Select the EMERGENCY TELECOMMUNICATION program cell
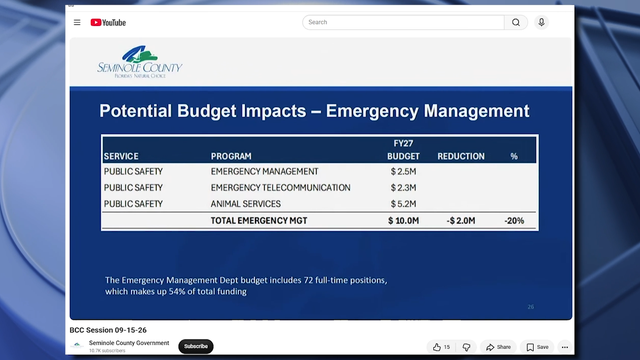Screen dimensions: 640x360 (280, 188)
